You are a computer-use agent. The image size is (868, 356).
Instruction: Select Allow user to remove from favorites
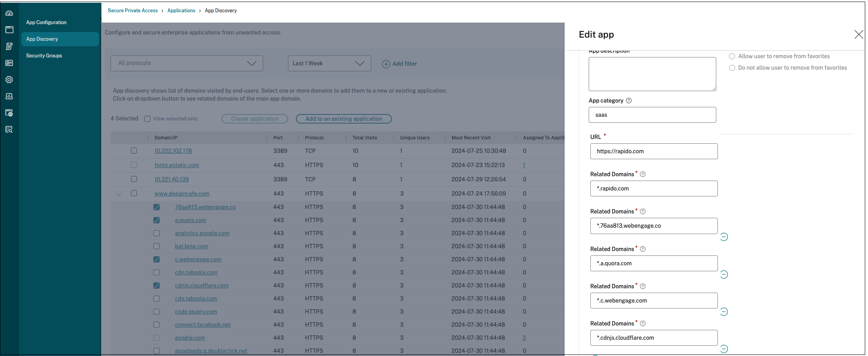732,56
